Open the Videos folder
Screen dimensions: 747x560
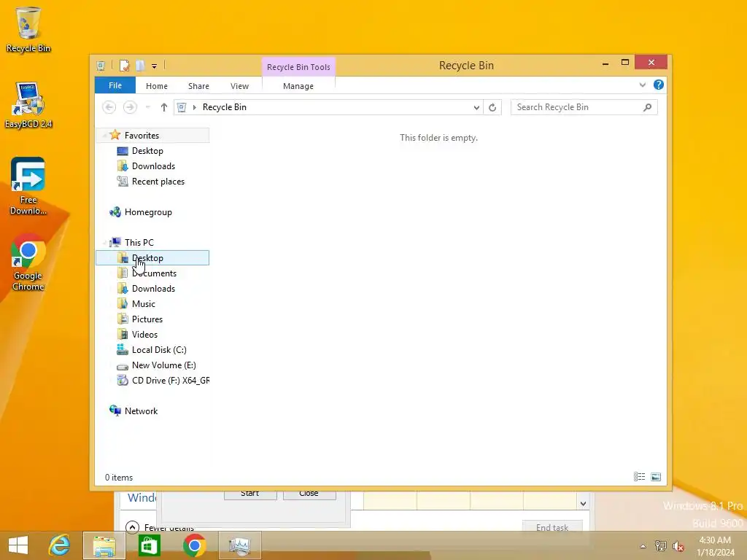pyautogui.click(x=144, y=334)
